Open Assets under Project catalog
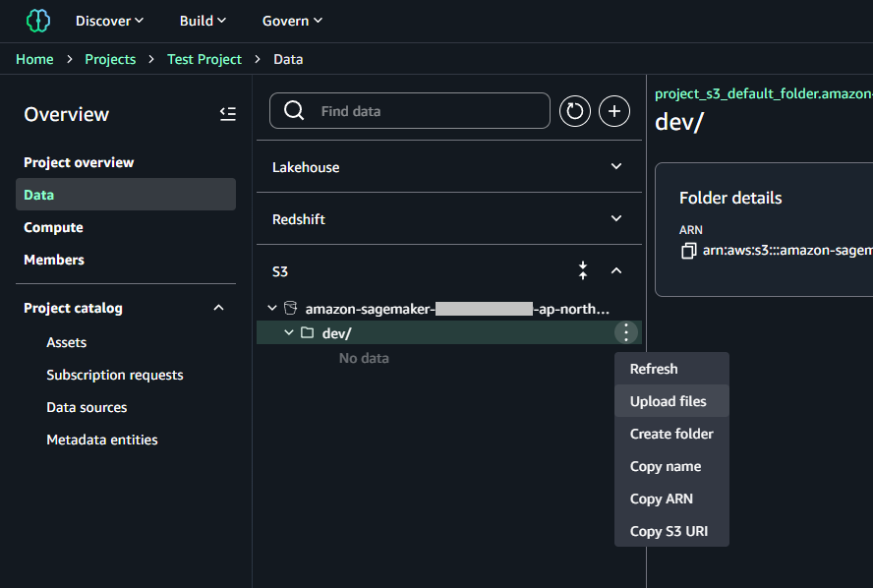The height and width of the screenshot is (588, 873). 66,342
